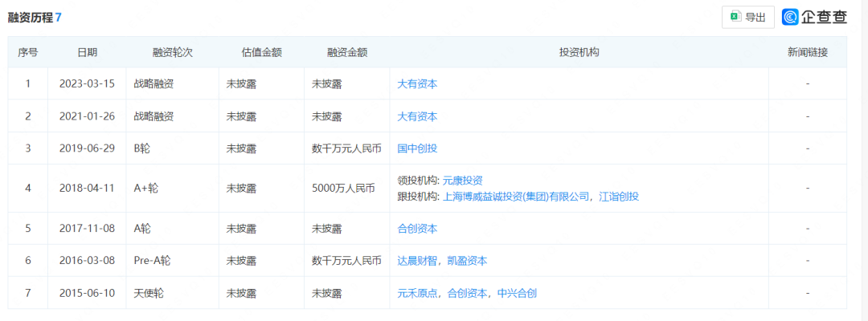This screenshot has height=321, width=868.
Task: Open 合创资本 link in the 天使轮 row
Action: click(x=467, y=293)
